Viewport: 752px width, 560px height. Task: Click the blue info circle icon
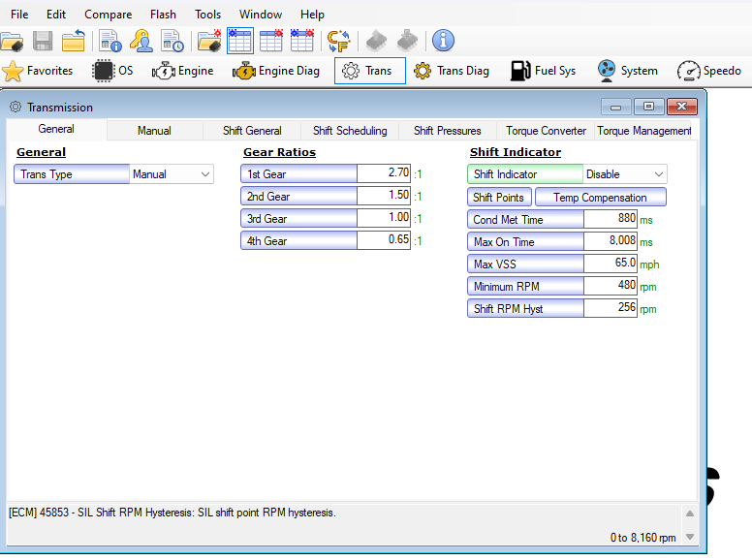tap(443, 41)
